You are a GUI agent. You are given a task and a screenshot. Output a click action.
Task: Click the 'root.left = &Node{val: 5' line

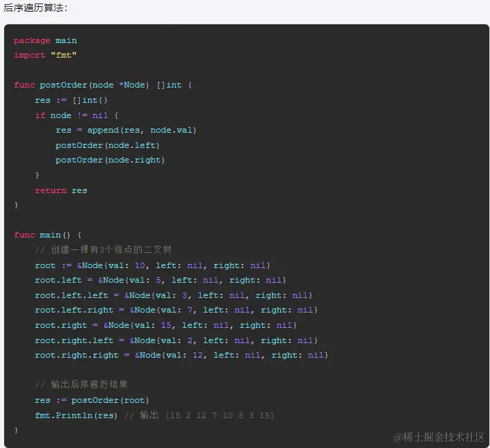pyautogui.click(x=161, y=281)
